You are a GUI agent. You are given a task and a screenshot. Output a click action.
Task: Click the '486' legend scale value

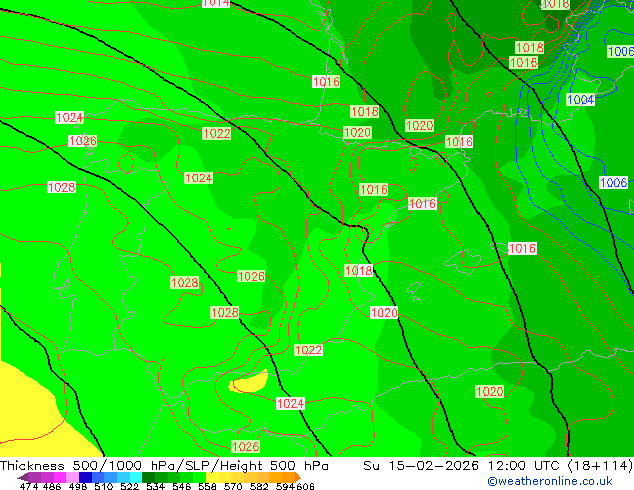pos(52,486)
